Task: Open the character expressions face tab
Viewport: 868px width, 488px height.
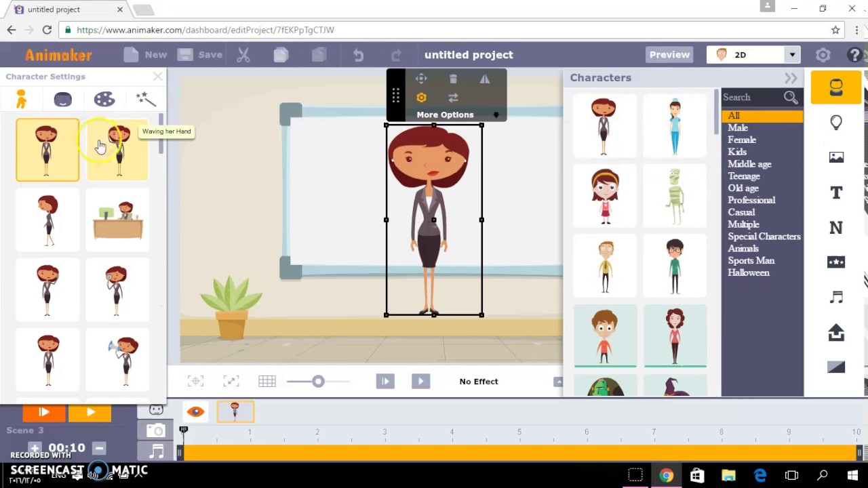Action: pyautogui.click(x=62, y=100)
